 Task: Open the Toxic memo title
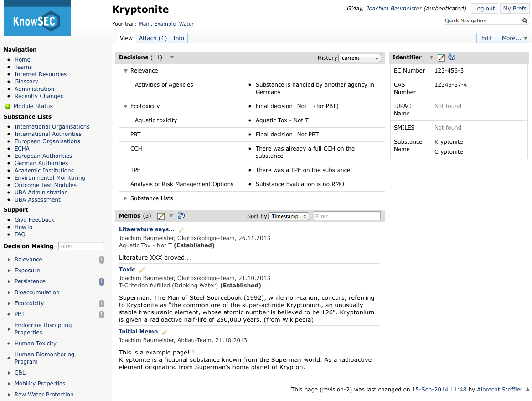(x=127, y=269)
